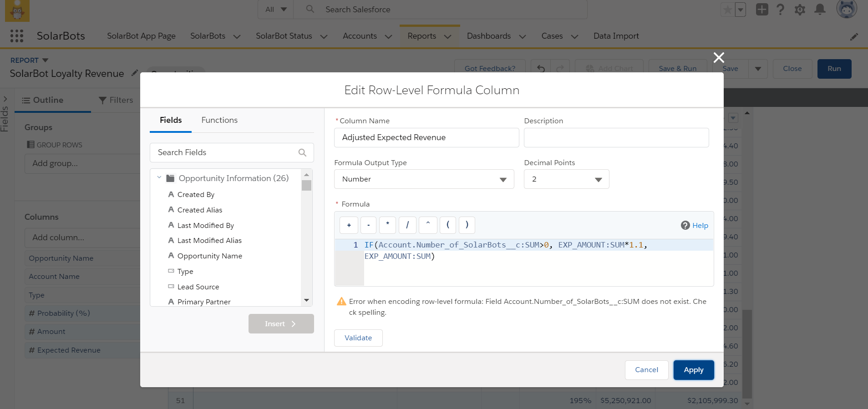Open the Formula Output Type dropdown

(424, 179)
